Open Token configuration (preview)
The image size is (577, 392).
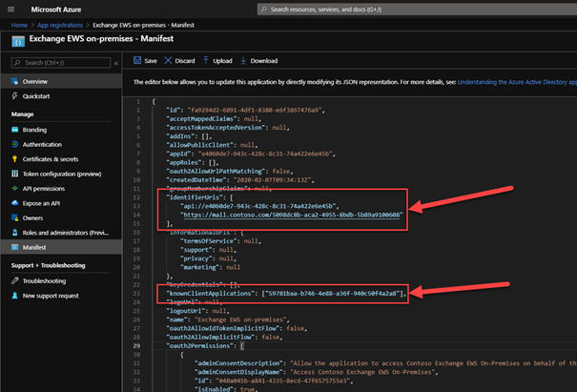click(61, 174)
